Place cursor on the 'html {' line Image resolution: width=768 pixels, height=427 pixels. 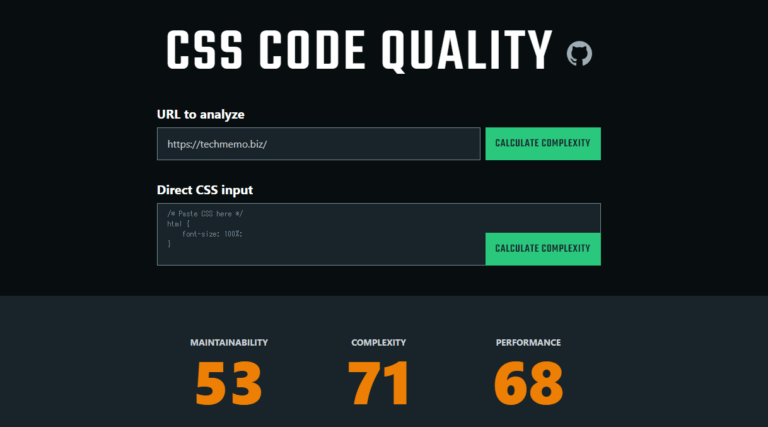coord(178,223)
